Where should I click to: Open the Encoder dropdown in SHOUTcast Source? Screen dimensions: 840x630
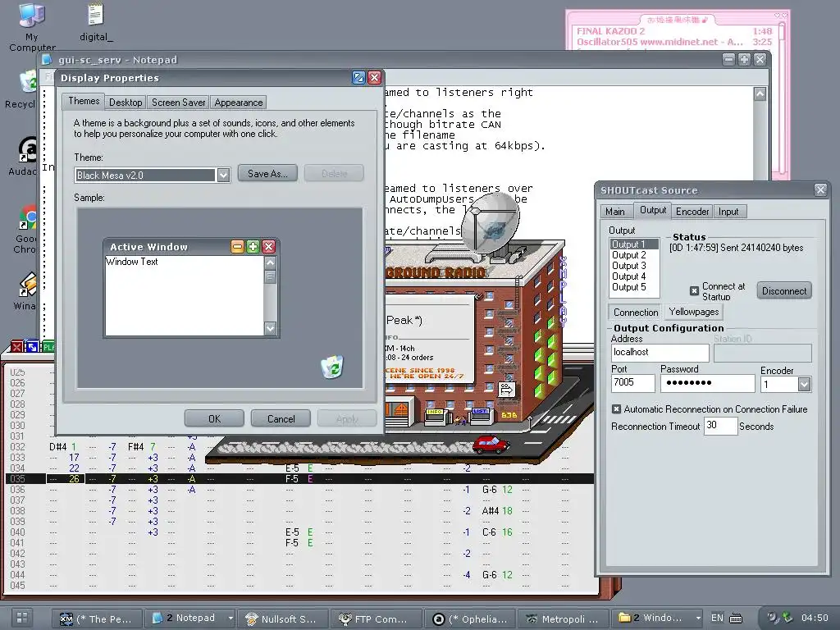(804, 384)
